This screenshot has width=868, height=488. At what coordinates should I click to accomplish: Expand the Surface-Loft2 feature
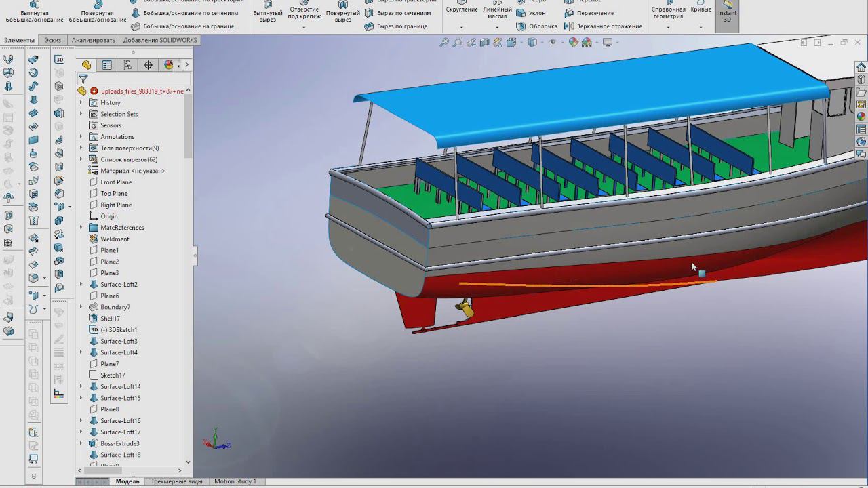pos(81,285)
